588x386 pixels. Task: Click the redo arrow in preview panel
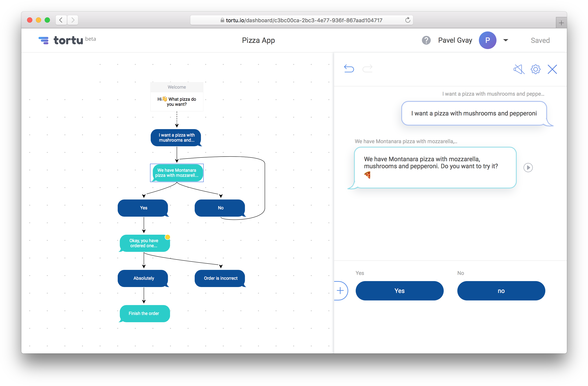coord(367,68)
